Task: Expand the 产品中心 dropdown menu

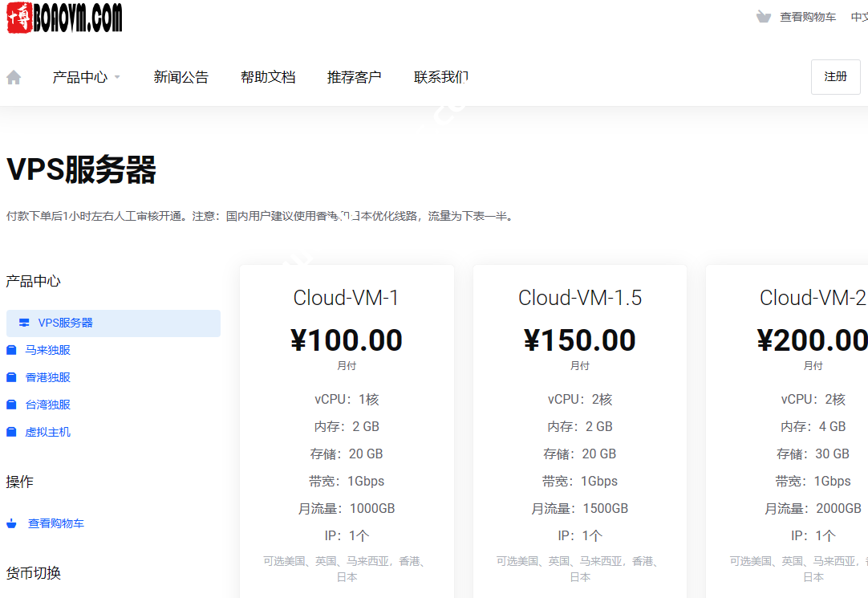Action: click(x=86, y=76)
